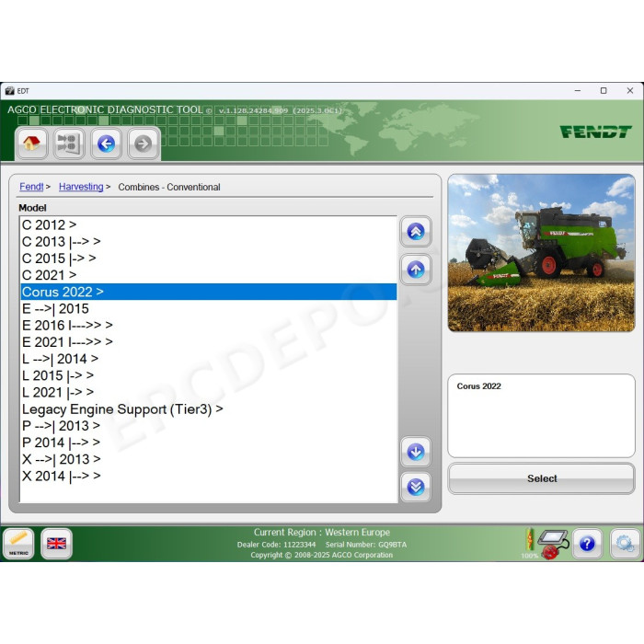The image size is (644, 644).
Task: Jump to bottom of model list
Action: [x=416, y=487]
